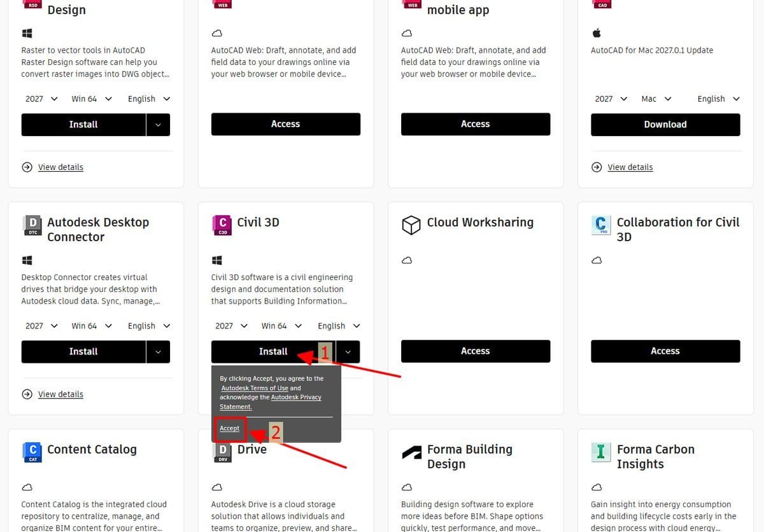Expand Raster Design Install options arrow
The height and width of the screenshot is (532, 764).
(158, 125)
